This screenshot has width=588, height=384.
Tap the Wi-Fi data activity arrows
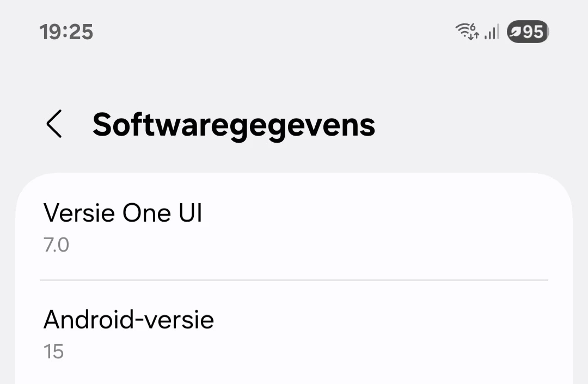click(x=474, y=36)
